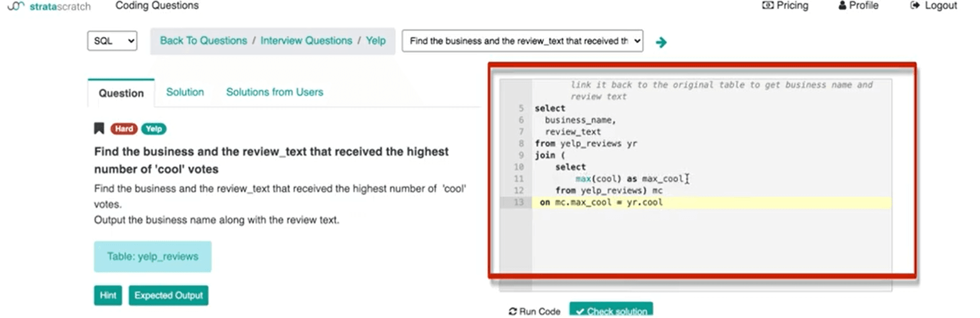Click the green next-question arrow
The width and height of the screenshot is (980, 318).
(x=661, y=42)
